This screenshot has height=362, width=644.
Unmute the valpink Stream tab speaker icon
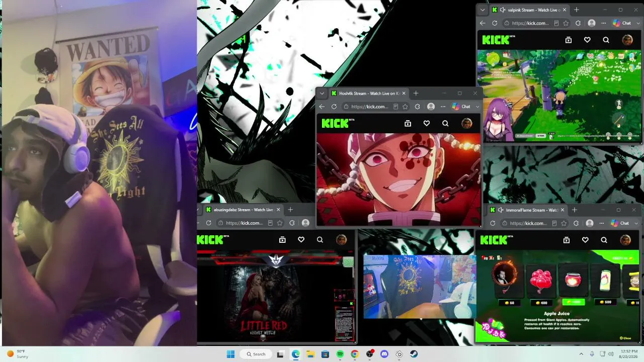503,10
